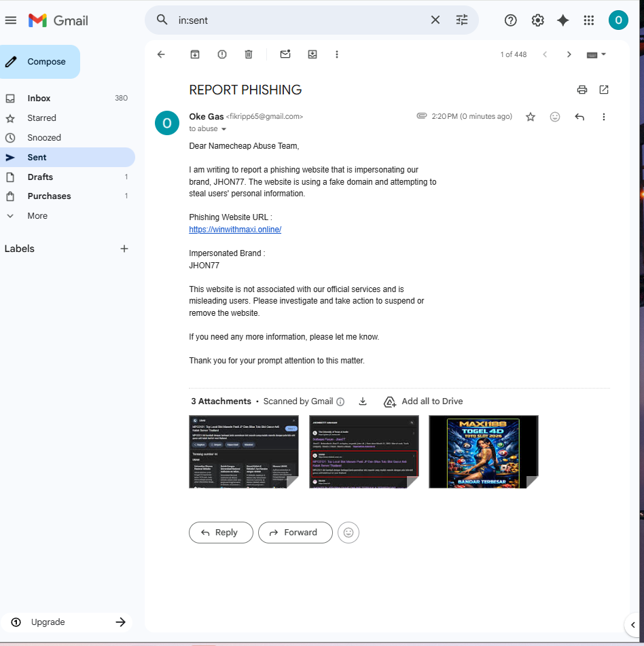Add emoji reaction beside Forward button
Viewport: 644px width, 646px height.
point(348,533)
